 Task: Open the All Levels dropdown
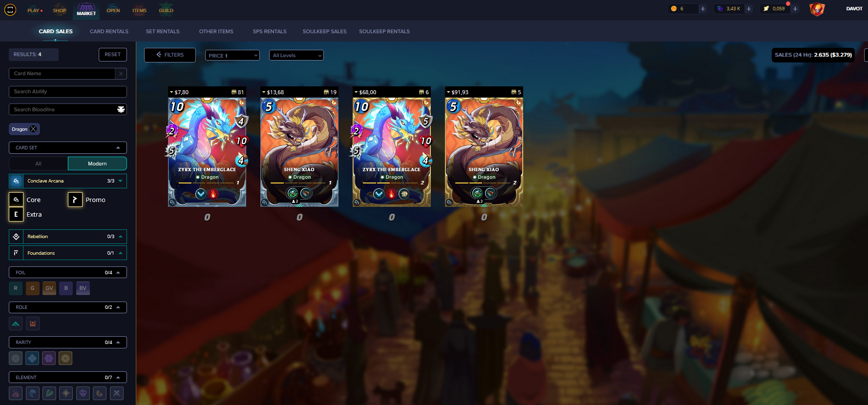[296, 56]
